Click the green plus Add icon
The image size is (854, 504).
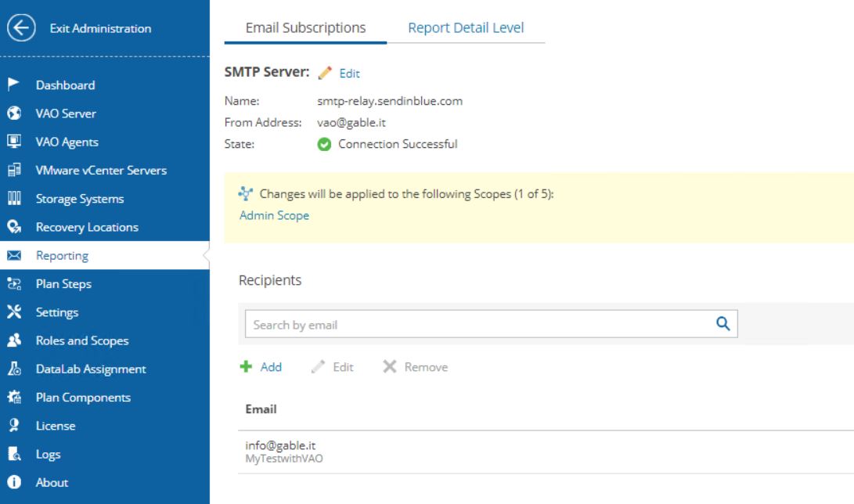246,367
